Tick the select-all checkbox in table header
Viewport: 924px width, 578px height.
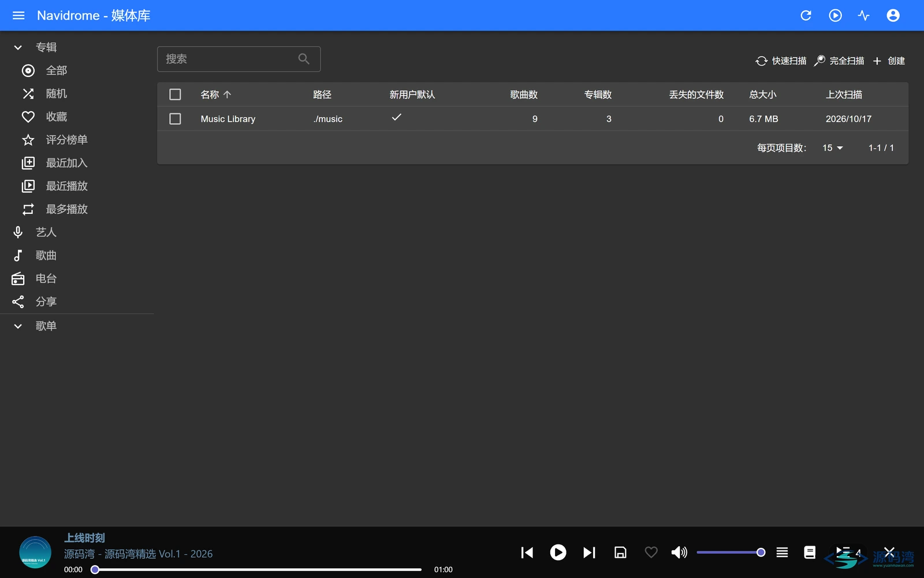[175, 94]
